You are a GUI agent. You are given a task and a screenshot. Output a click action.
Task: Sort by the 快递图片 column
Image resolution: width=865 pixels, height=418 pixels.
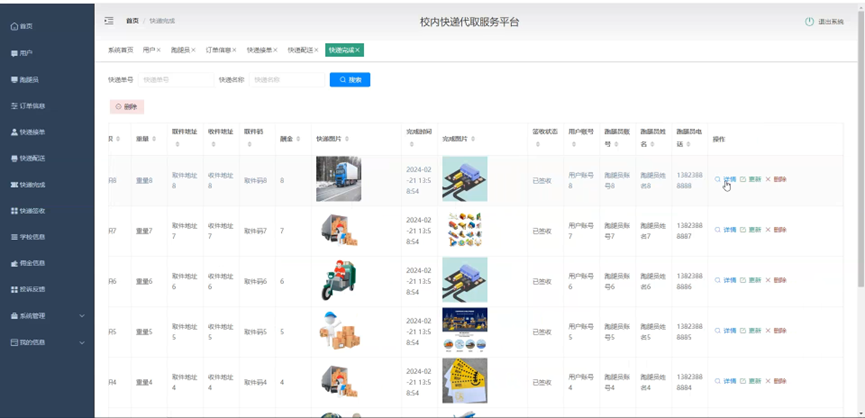(346, 140)
